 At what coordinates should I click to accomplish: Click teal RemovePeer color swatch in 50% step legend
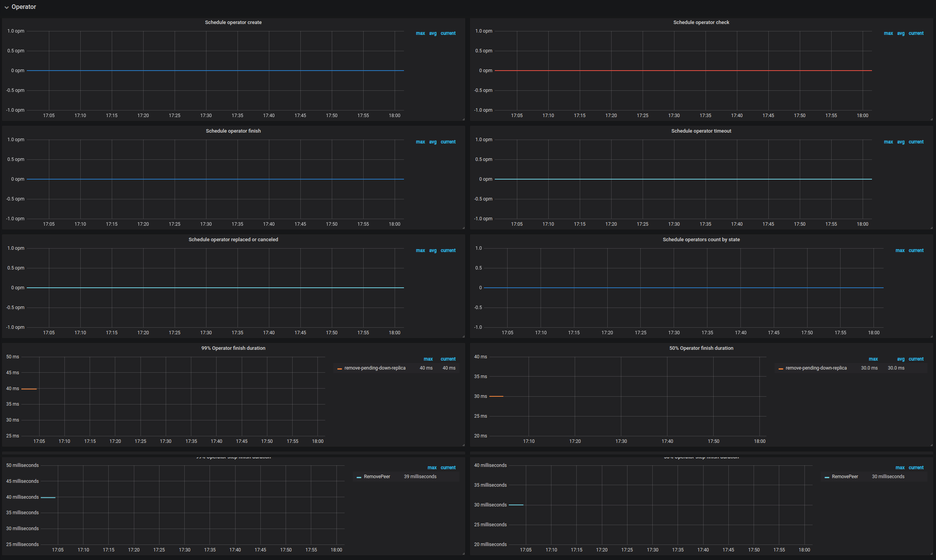[x=827, y=477]
